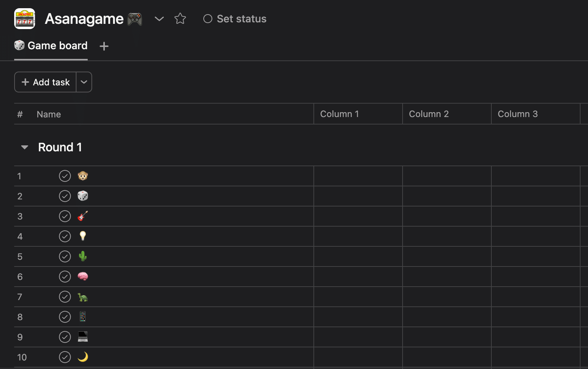
Task: Open the Asanagame project actions dropdown
Action: pos(159,19)
